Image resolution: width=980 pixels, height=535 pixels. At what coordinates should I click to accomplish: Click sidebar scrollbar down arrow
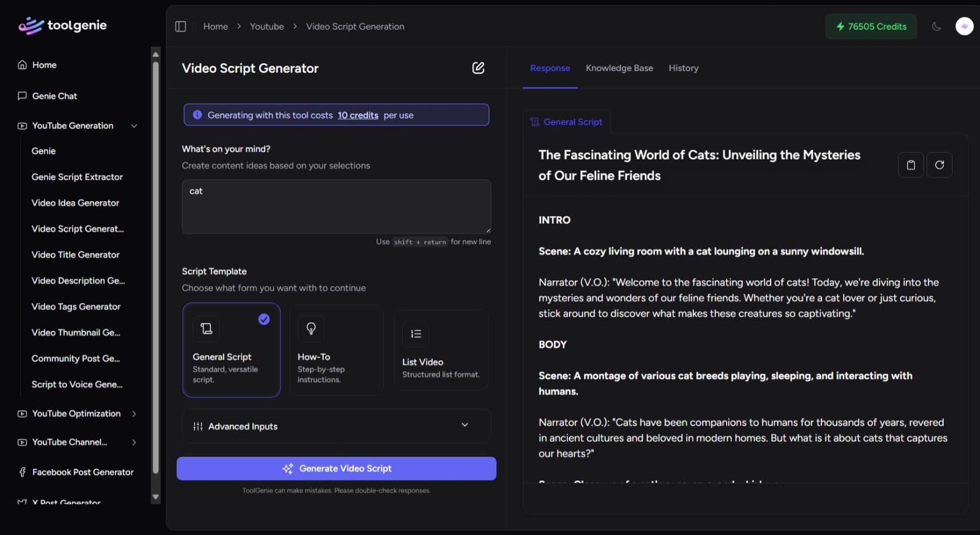coord(156,497)
